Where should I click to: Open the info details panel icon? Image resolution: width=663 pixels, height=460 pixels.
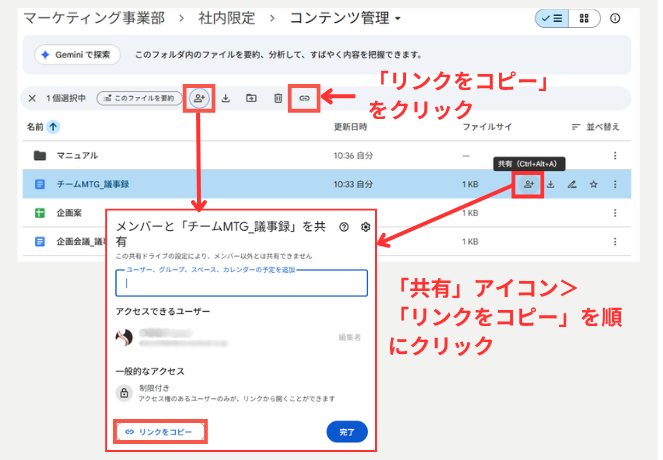[615, 19]
